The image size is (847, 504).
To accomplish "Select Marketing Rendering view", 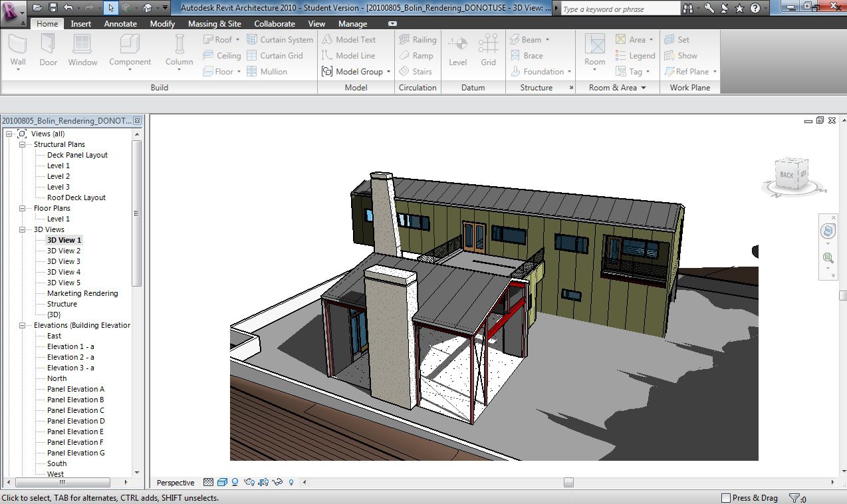I will pos(82,293).
